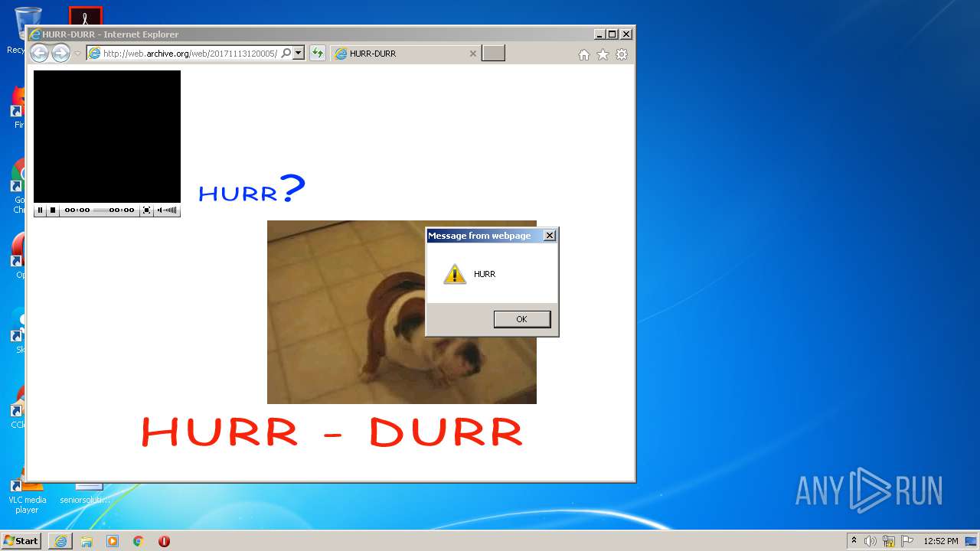Open Google Chrome from the taskbar
This screenshot has width=980, height=551.
(139, 541)
